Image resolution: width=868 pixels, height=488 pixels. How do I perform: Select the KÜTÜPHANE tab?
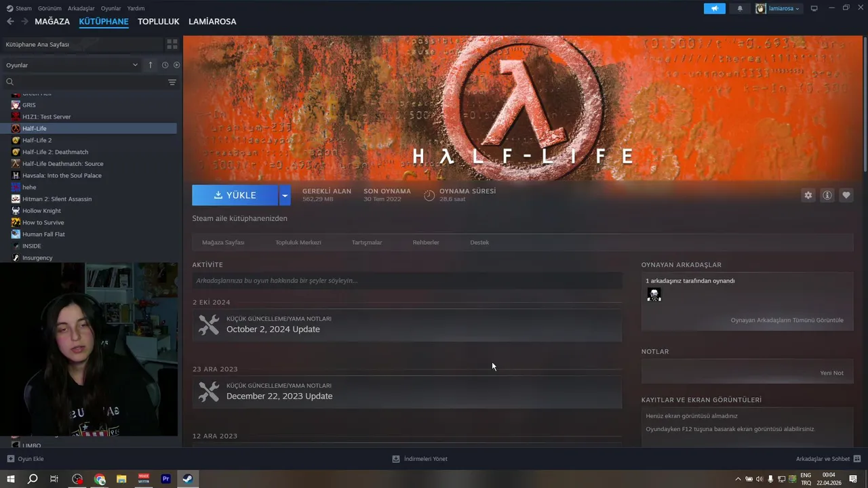[x=104, y=22]
